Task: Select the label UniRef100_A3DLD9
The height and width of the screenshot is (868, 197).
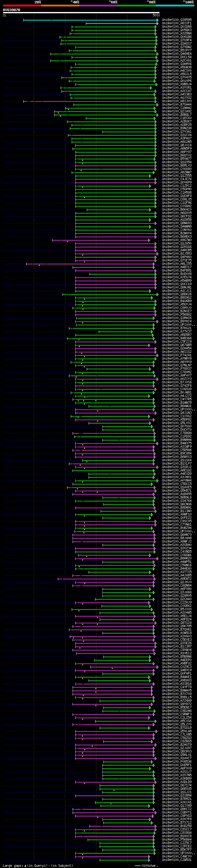Action: pos(177,781)
